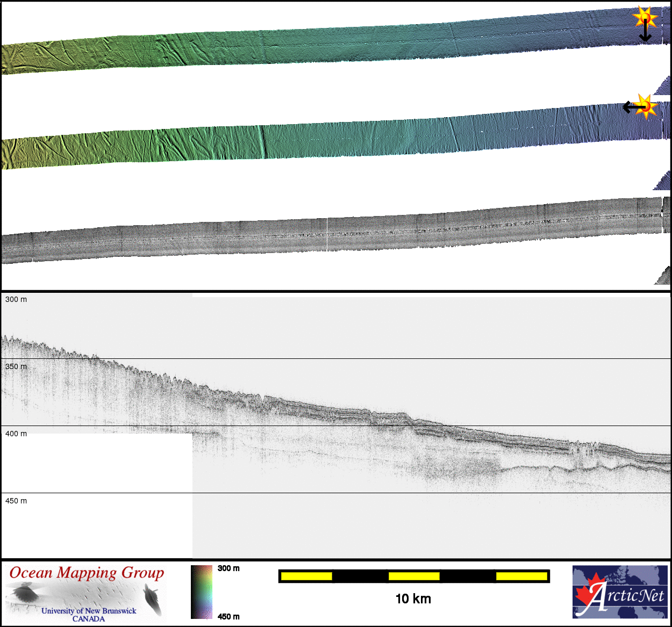672x627 pixels.
Task: Click the sun icon on the second swath
Action: (645, 106)
